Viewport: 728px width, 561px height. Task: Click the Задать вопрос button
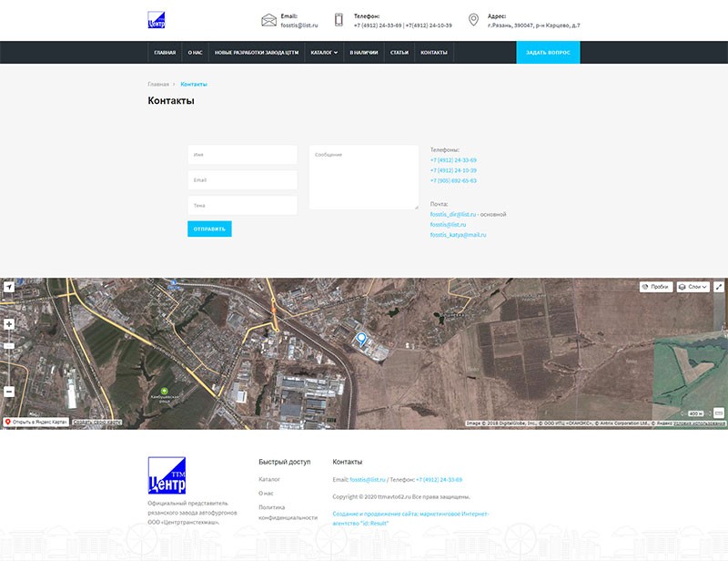(548, 53)
